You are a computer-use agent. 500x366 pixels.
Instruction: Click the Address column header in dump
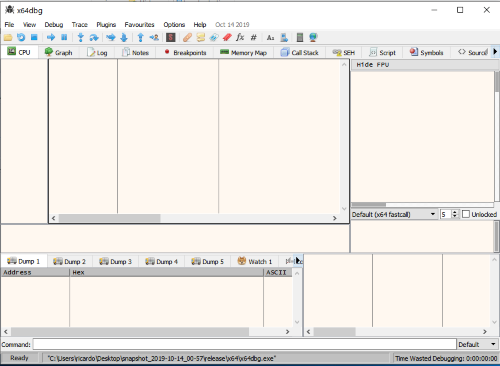coord(35,272)
